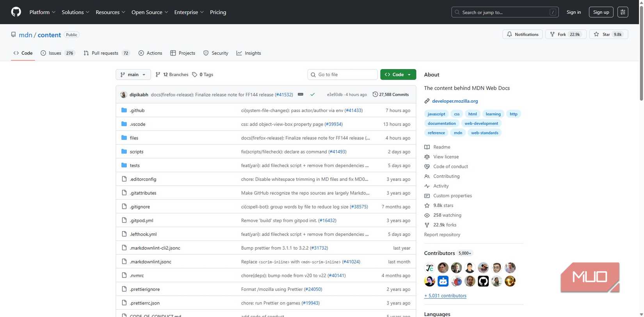Click the Search or jump to field

tap(505, 12)
